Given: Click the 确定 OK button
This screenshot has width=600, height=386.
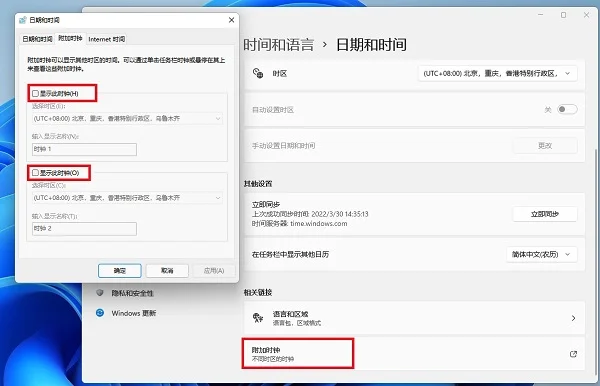Looking at the screenshot, I should [120, 270].
